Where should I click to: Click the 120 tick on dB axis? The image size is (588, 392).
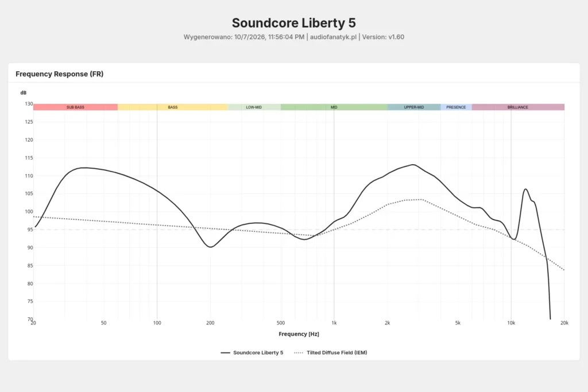click(x=29, y=140)
